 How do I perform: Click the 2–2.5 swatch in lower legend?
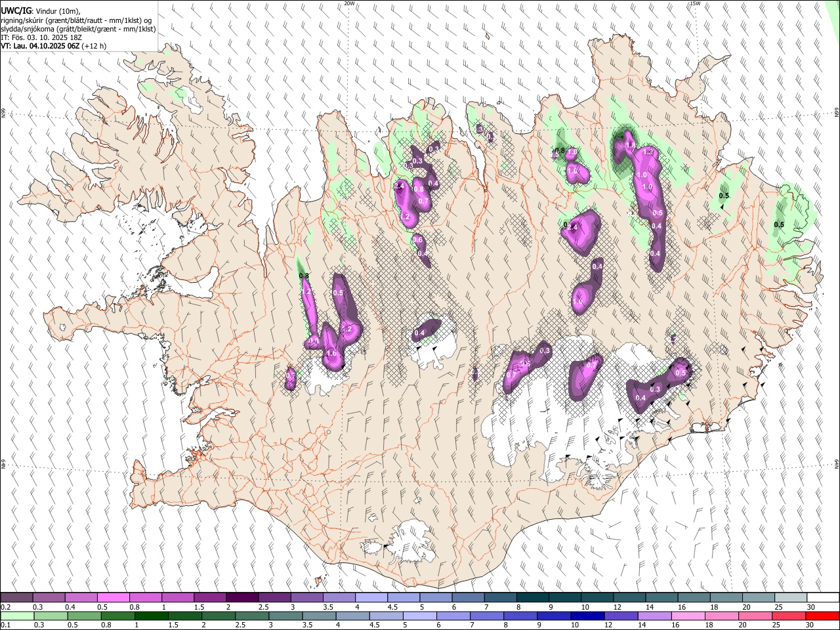[218, 616]
